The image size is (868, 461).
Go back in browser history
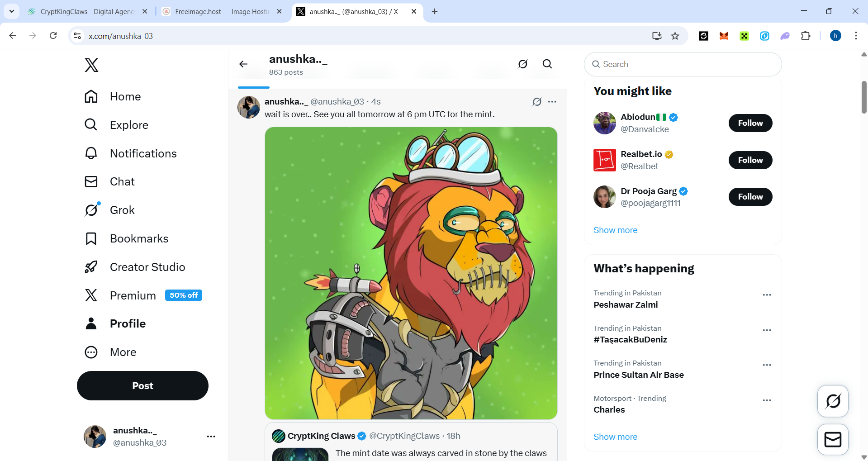coord(13,36)
